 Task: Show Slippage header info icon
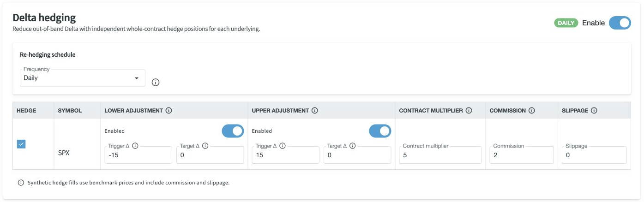(x=594, y=111)
